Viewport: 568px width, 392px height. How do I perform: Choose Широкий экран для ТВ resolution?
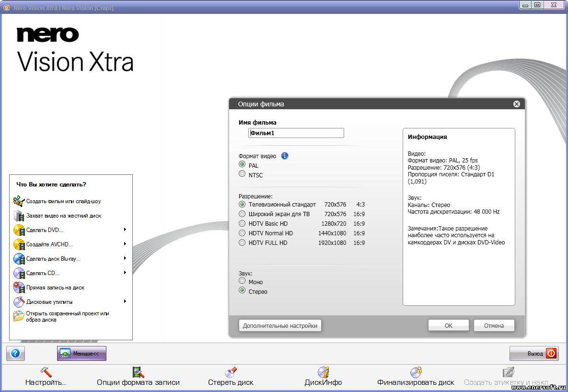click(243, 214)
